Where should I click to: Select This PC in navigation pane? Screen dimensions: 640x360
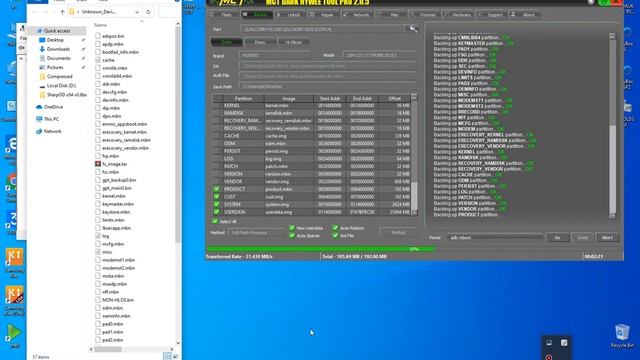click(47, 119)
